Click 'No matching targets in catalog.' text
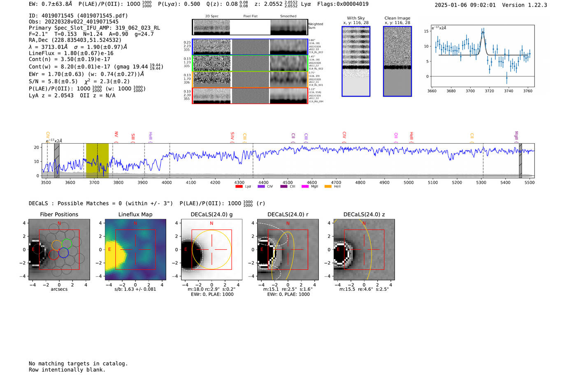This screenshot has width=576, height=392. tap(78, 364)
